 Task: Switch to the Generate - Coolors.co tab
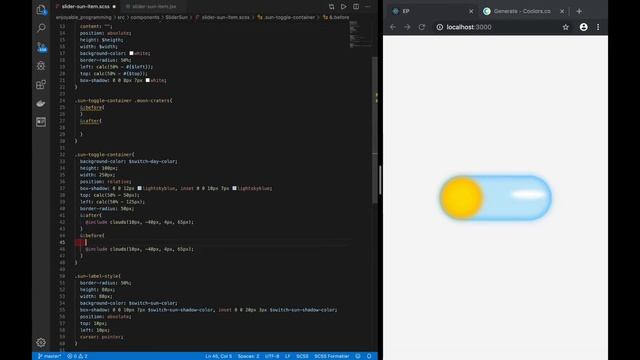522,11
